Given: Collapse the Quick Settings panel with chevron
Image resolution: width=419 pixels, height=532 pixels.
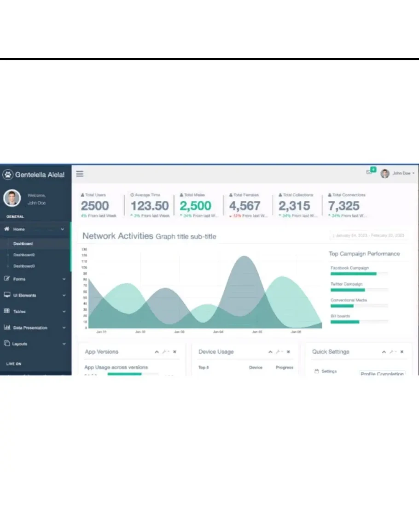Looking at the screenshot, I should (x=384, y=352).
